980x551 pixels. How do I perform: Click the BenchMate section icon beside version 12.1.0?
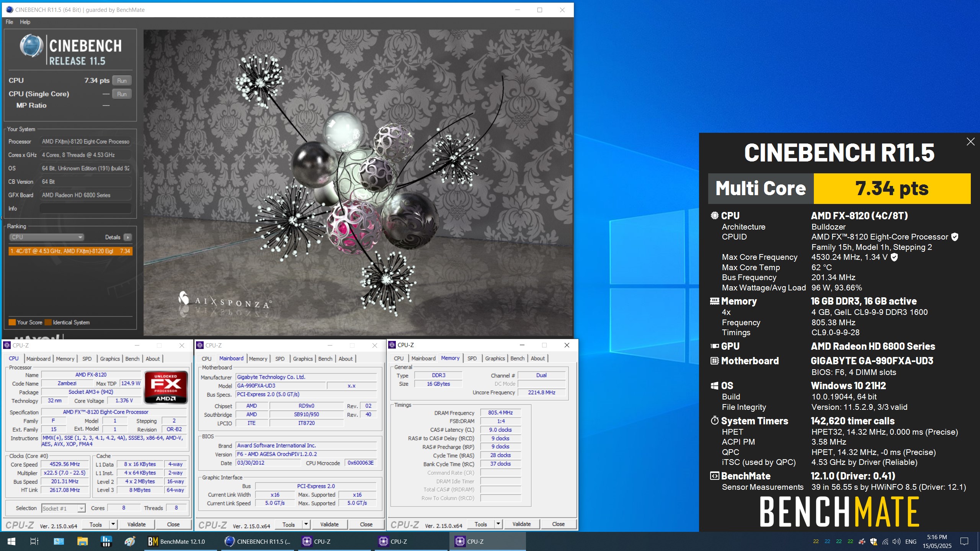pos(714,476)
